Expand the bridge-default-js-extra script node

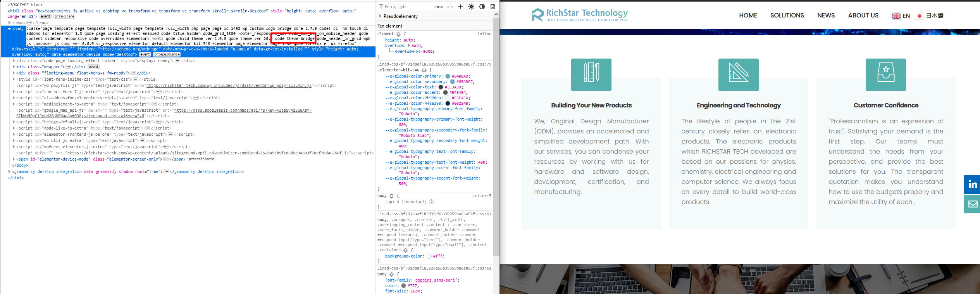coord(14,122)
